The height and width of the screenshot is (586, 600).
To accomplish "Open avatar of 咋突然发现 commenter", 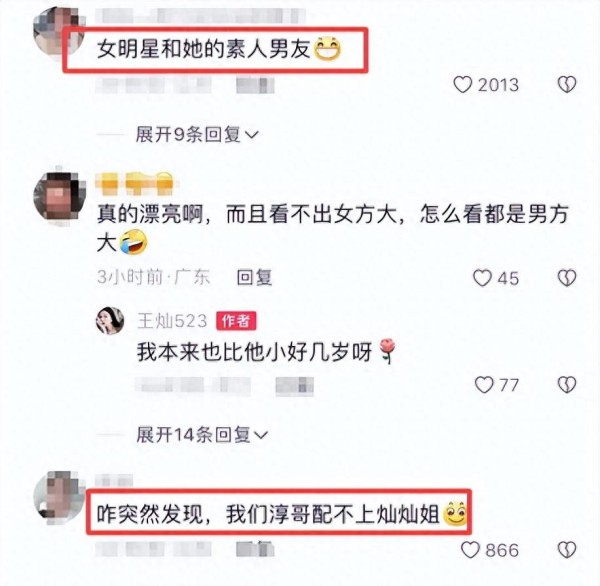I will point(59,497).
